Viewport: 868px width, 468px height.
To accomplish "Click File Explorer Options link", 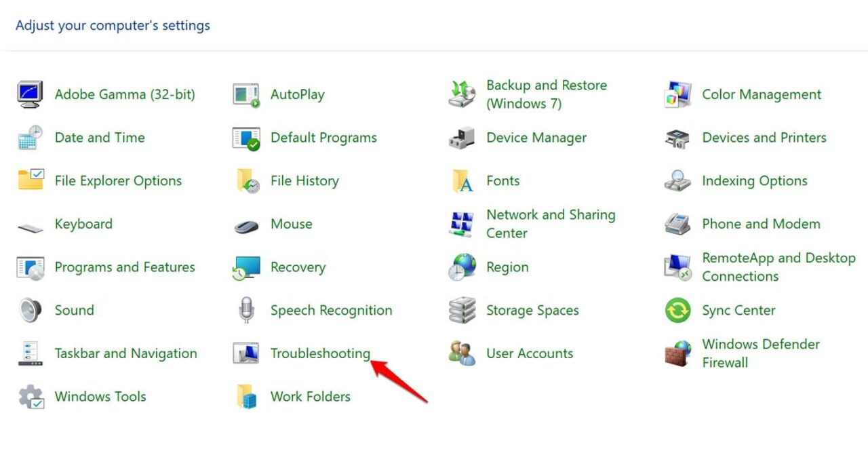I will click(118, 181).
